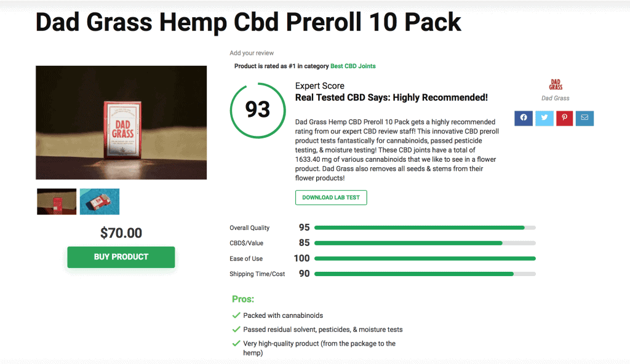The image size is (630, 364).
Task: Click the checkmark next to 'Very high-quality product'
Action: click(x=236, y=343)
